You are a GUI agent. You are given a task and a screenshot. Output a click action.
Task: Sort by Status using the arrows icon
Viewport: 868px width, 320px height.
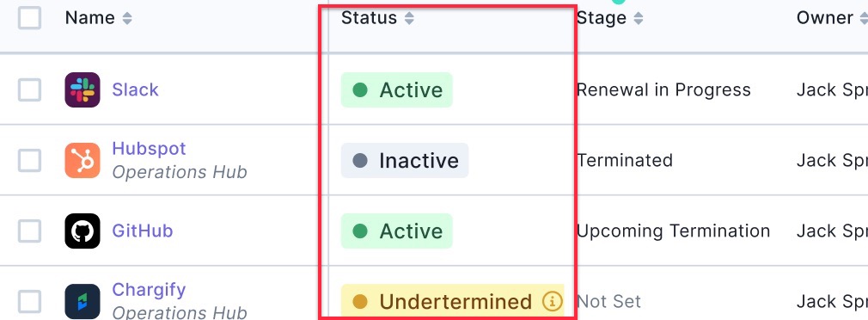[x=409, y=18]
